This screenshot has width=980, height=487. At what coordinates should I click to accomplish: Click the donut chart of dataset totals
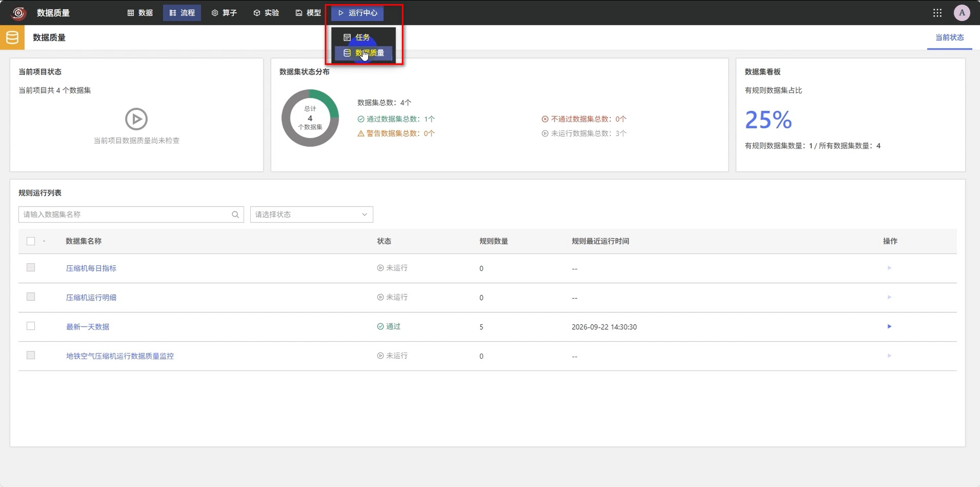coord(310,118)
